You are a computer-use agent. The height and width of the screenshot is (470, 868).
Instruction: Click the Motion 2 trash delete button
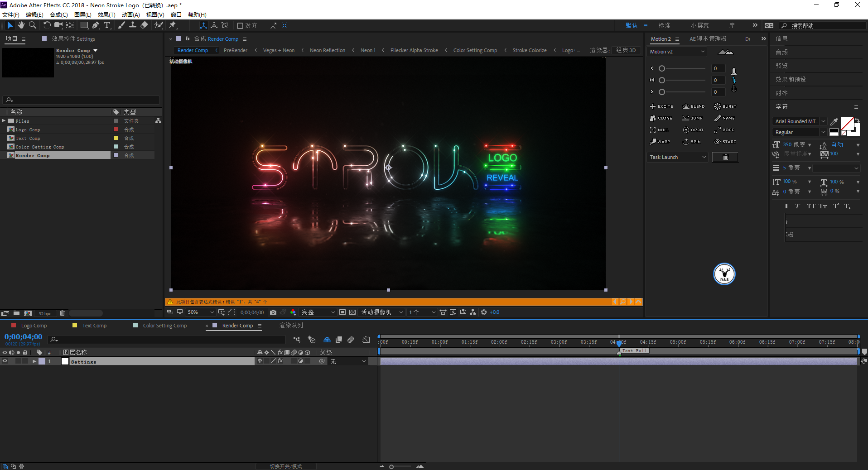[725, 157]
